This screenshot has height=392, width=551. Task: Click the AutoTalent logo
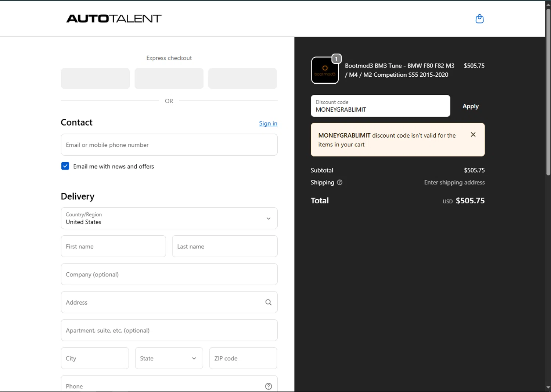coord(114,19)
